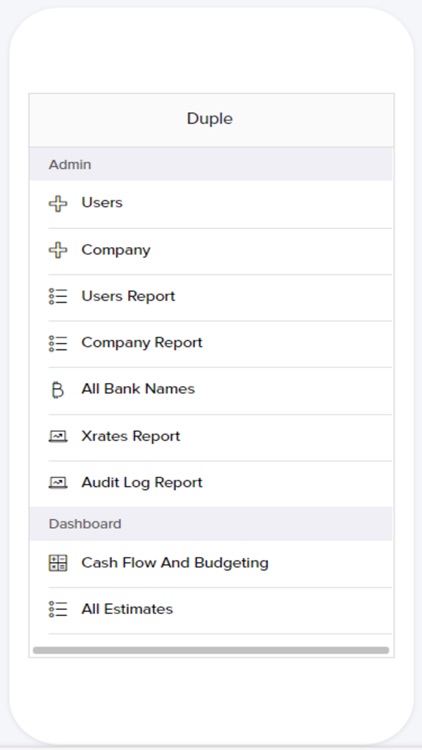The height and width of the screenshot is (750, 422).
Task: Click the grid icon beside Cash Flow And Budgeting
Action: tap(58, 563)
